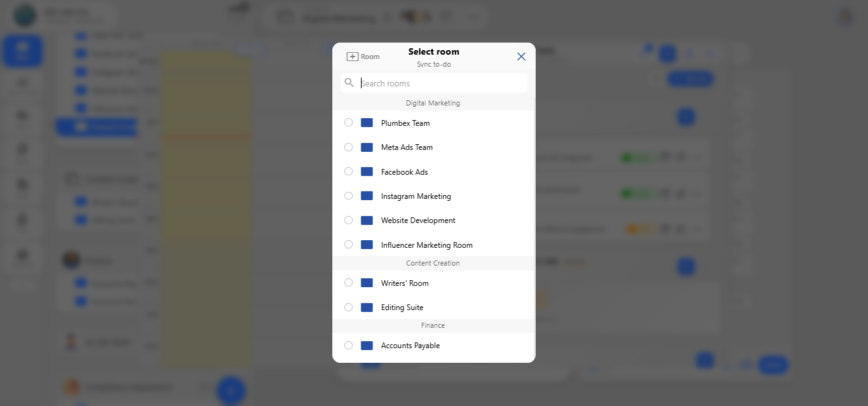Screen dimensions: 868x406
Task: Click the Content Creation section header
Action: (433, 263)
